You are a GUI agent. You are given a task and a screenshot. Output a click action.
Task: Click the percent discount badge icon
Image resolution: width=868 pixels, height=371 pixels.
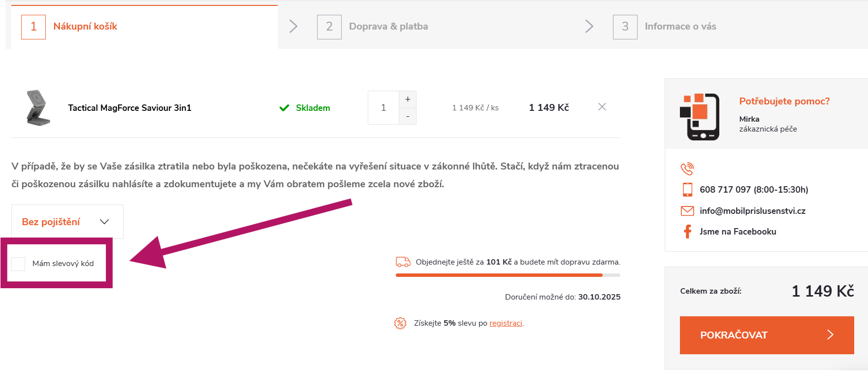click(400, 323)
